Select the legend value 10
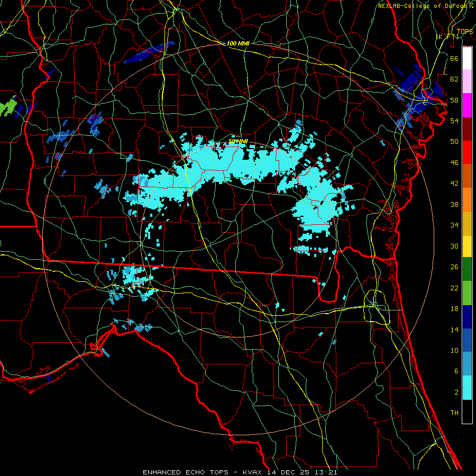Image resolution: width=476 pixels, height=476 pixels. [x=454, y=351]
